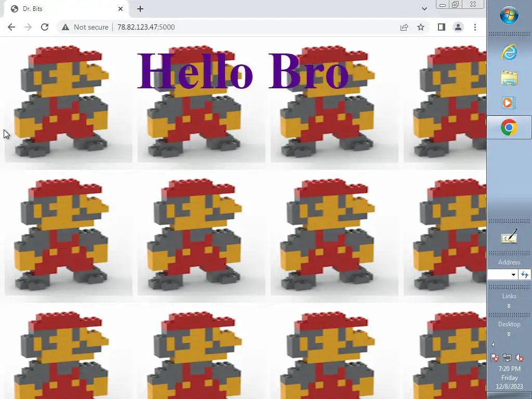Click the Address toolbar label

[509, 262]
